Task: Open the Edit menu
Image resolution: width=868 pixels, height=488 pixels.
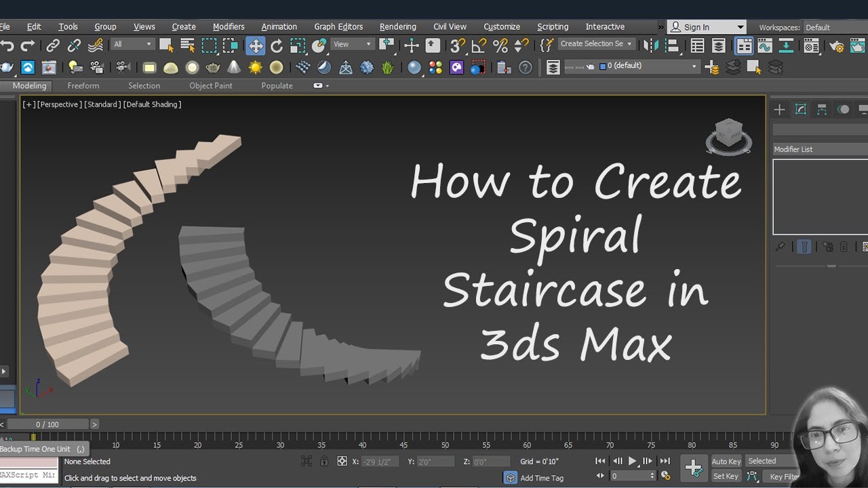Action: [x=34, y=26]
